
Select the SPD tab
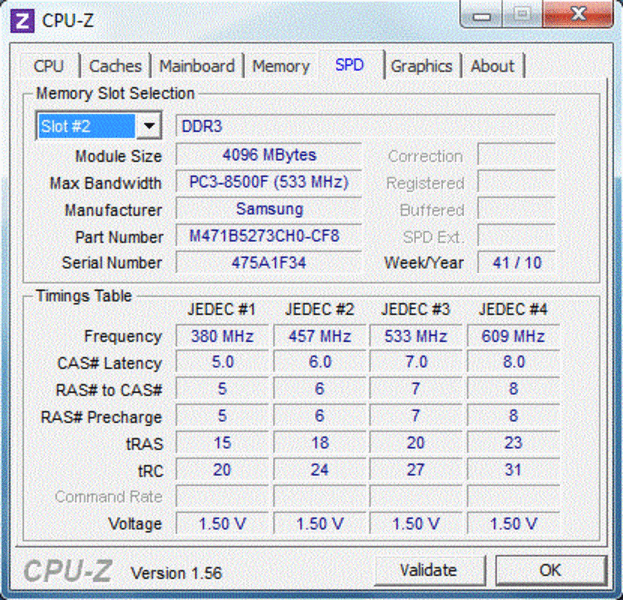coord(350,64)
